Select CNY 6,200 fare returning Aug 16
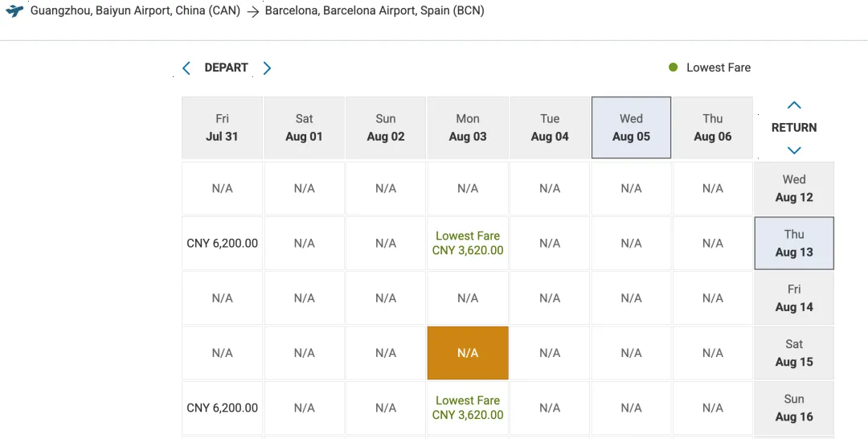 [222, 408]
